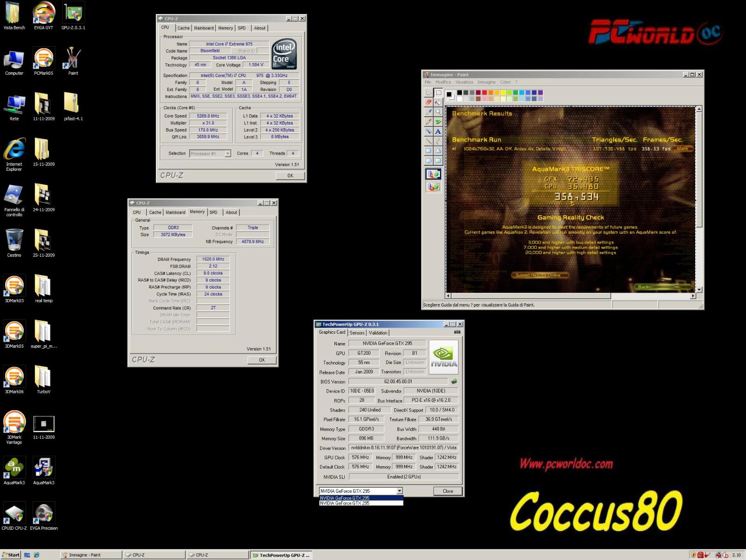The image size is (746, 560).
Task: Click OK in the Memory CPU-Z window
Action: (x=262, y=360)
